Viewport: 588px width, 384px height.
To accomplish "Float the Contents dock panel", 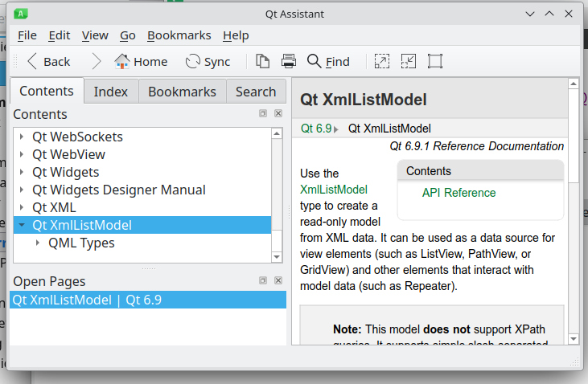I will pos(263,113).
